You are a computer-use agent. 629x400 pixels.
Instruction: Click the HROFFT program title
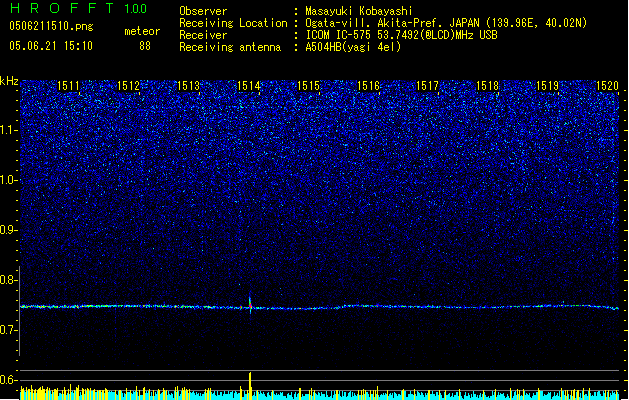(62, 8)
